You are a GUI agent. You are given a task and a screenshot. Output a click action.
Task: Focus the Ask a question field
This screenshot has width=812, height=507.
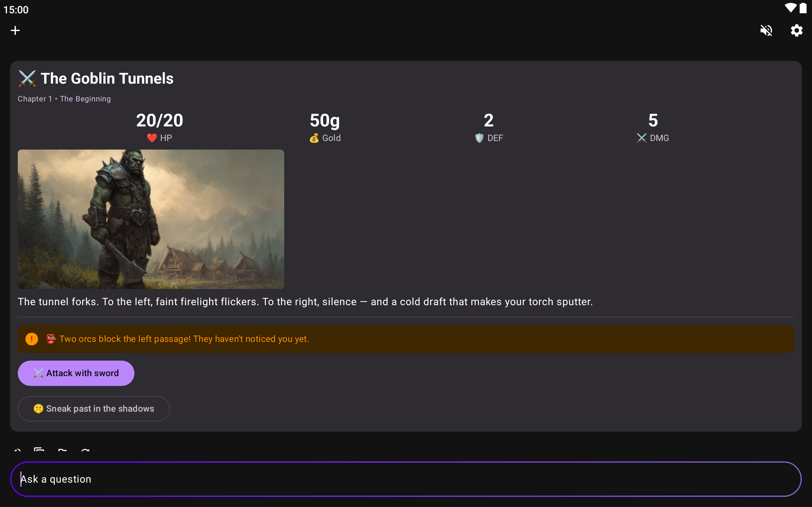tap(406, 479)
